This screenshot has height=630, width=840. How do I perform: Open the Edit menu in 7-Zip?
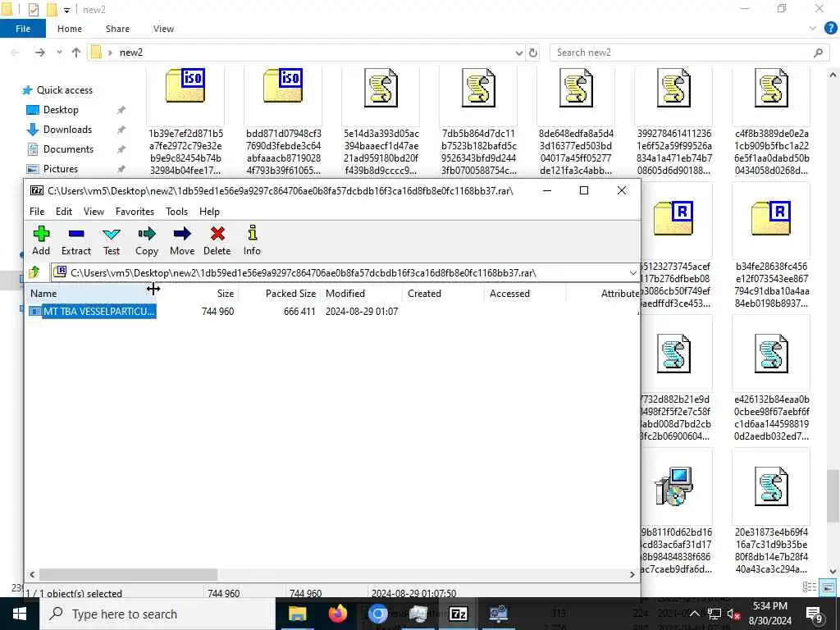tap(64, 212)
